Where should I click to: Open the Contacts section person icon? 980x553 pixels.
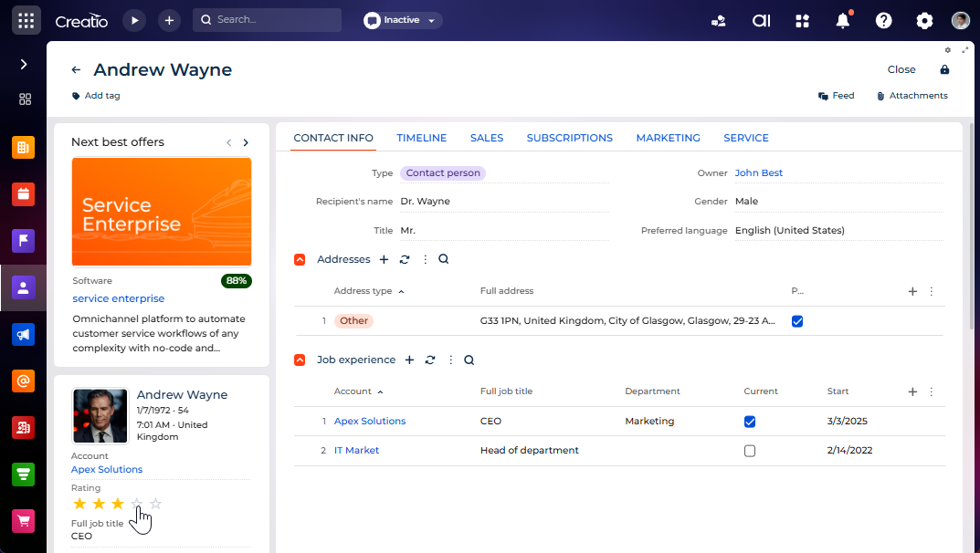click(23, 287)
